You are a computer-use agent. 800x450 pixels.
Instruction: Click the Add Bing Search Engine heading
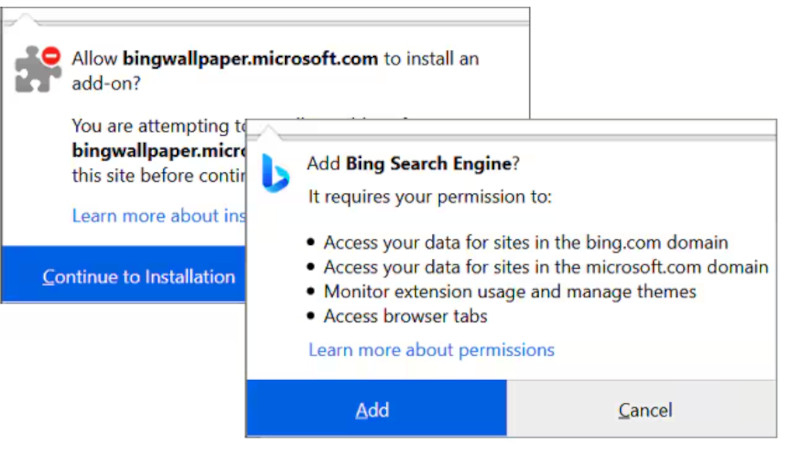click(x=414, y=163)
